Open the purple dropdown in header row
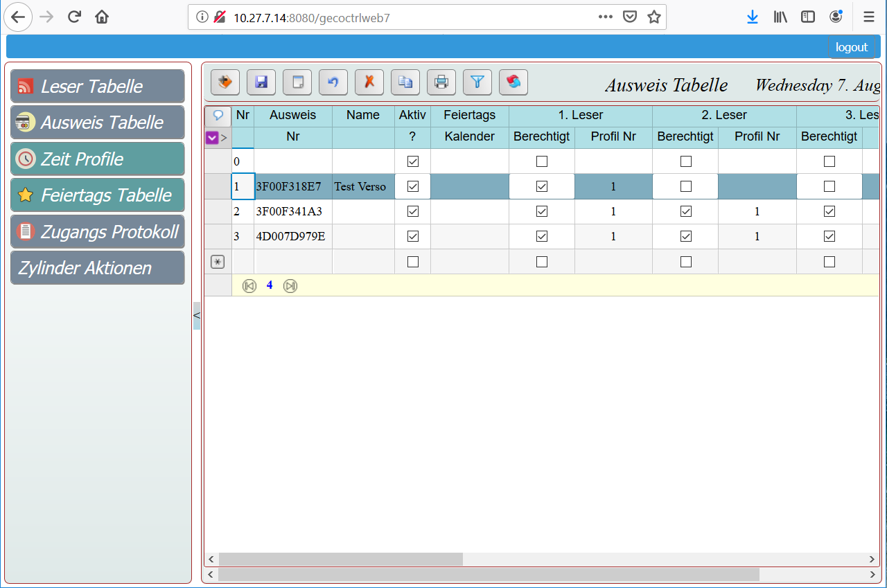The width and height of the screenshot is (887, 588). tap(213, 138)
